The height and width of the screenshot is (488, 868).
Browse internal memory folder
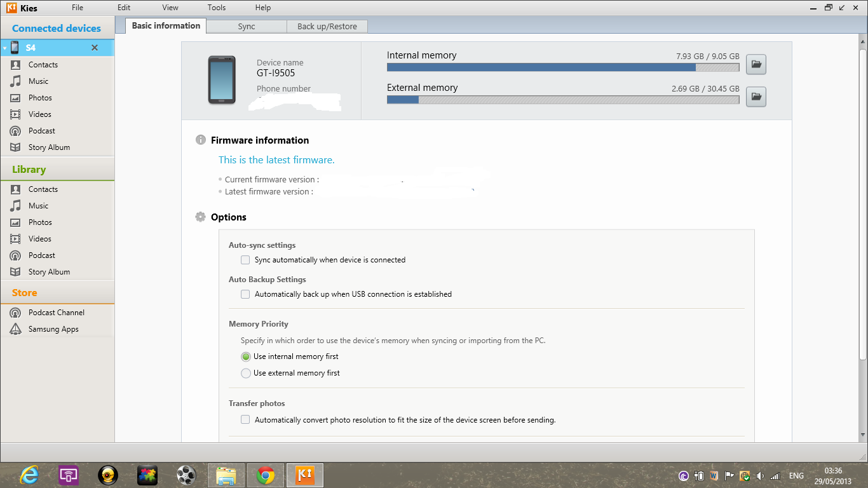coord(756,64)
